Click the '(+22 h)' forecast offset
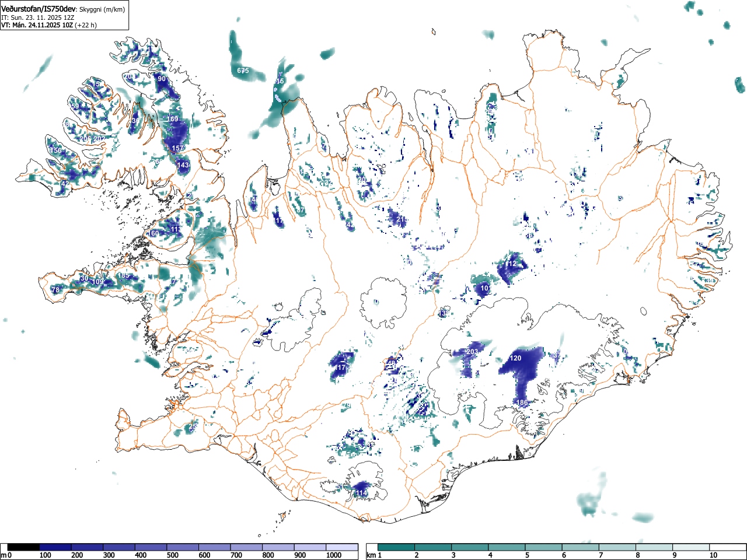Viewport: 747px width, 560px height. pyautogui.click(x=85, y=25)
